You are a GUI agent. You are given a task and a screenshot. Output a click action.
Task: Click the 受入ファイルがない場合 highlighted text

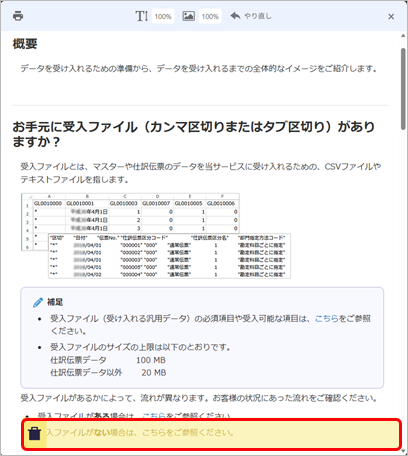point(140,433)
